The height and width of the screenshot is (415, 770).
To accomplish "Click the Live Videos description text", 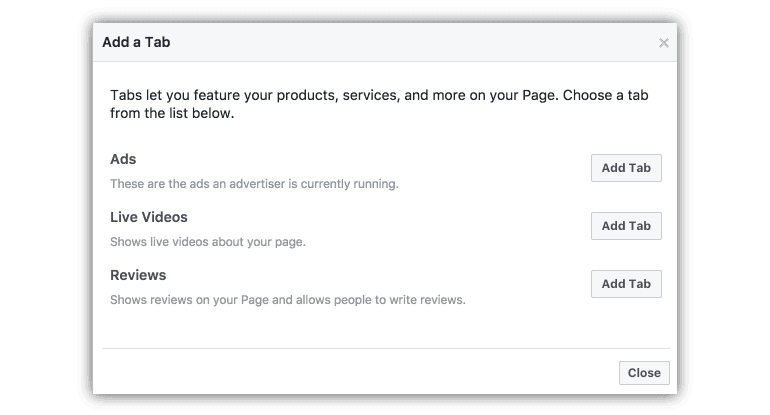I will [x=207, y=242].
